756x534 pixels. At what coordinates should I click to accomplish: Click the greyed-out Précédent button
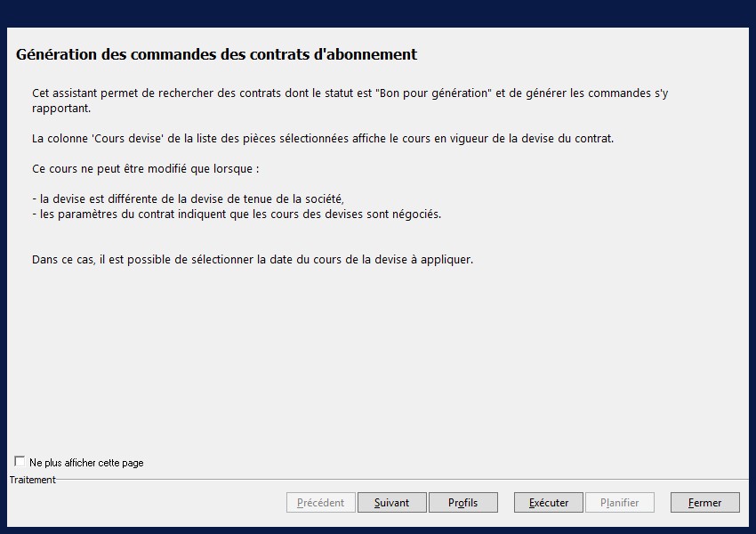click(320, 503)
